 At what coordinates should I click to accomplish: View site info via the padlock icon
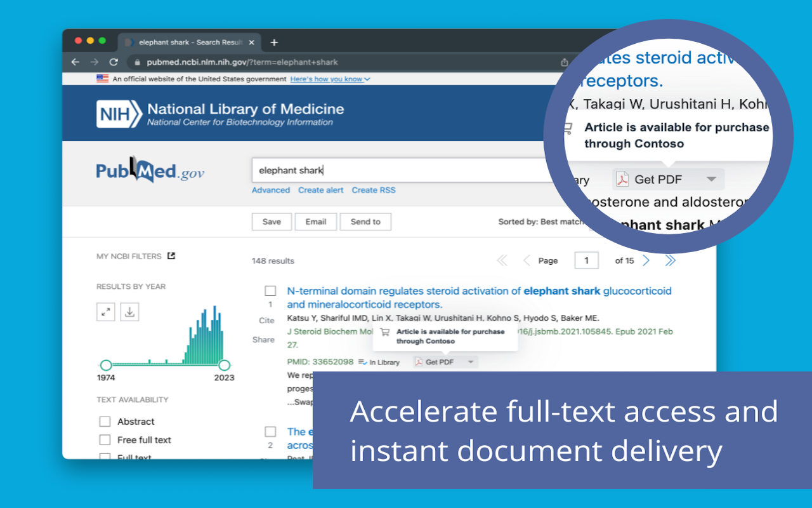[136, 62]
